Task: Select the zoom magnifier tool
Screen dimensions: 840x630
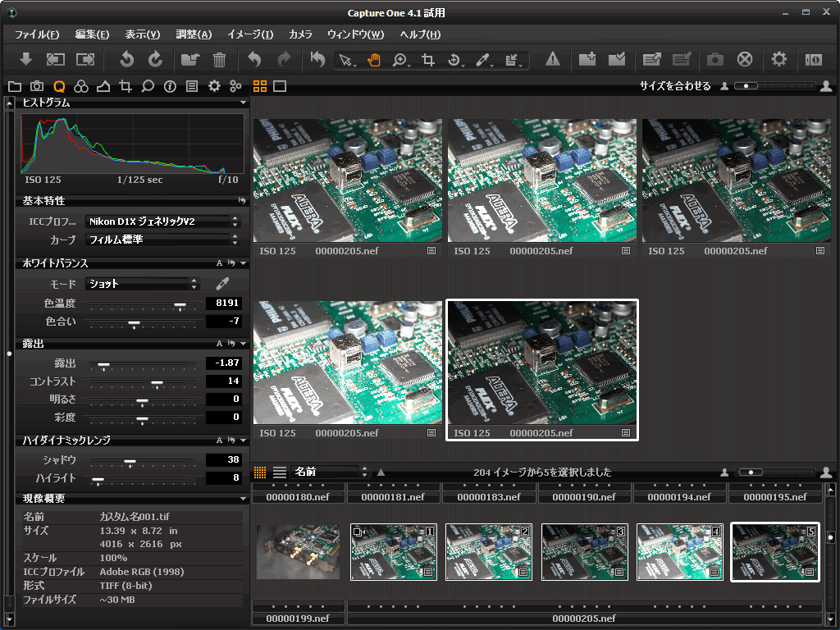Action: tap(399, 60)
